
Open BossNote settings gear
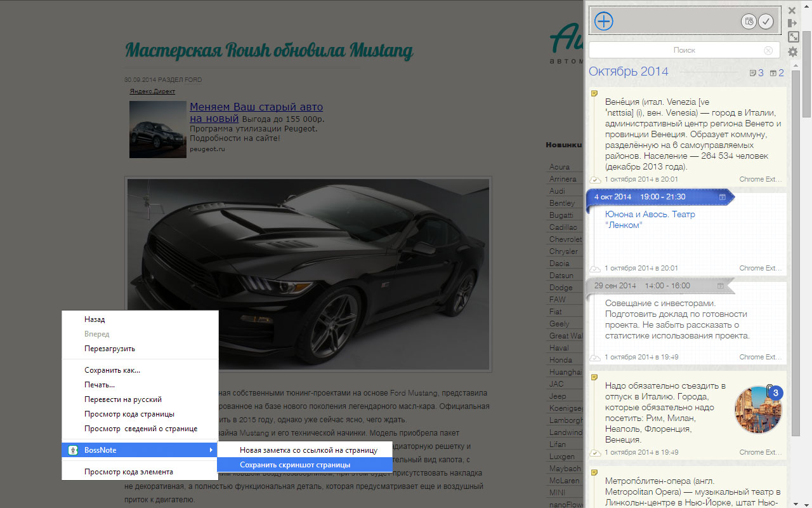(x=793, y=52)
